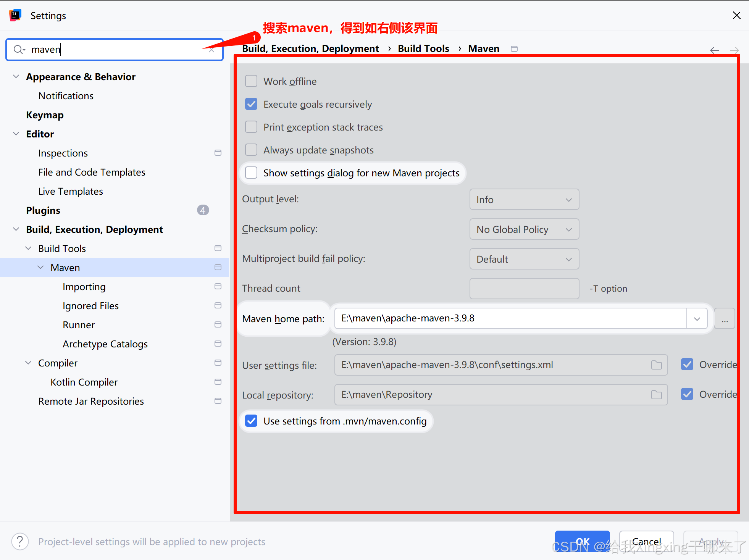Screen dimensions: 749x560
Task: Toggle the Override checkbox for Local repository
Action: 687,394
